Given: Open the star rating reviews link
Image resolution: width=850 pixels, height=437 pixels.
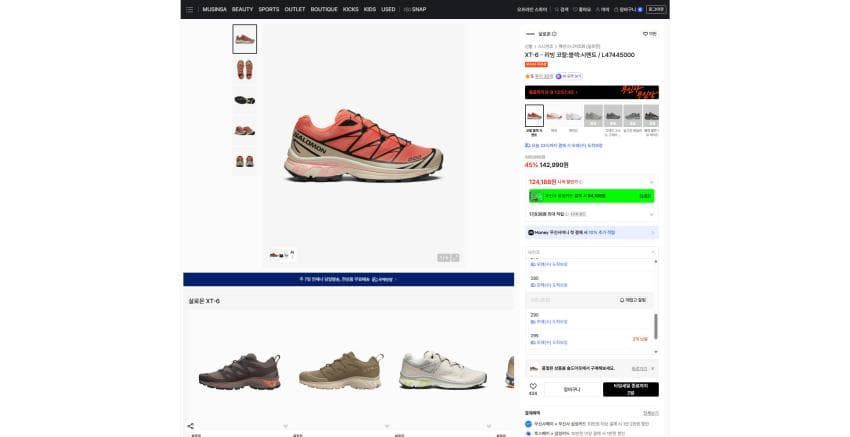Looking at the screenshot, I should pos(539,76).
